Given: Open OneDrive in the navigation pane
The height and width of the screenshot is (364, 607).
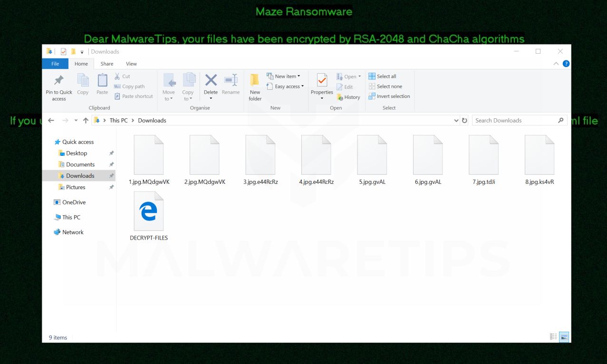Looking at the screenshot, I should point(70,202).
